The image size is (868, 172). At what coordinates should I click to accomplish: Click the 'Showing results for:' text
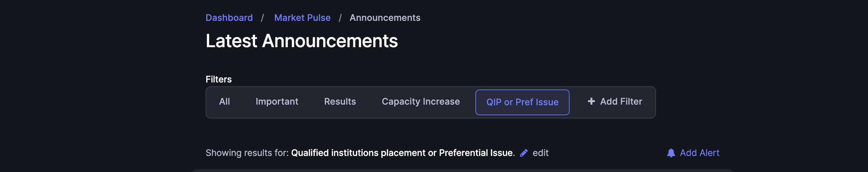[x=247, y=153]
